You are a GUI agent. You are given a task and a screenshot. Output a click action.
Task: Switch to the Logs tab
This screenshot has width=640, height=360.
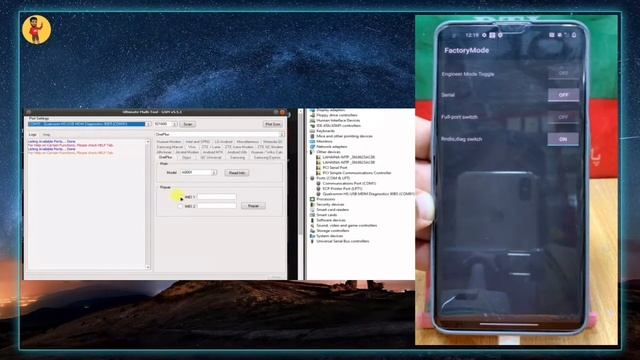pos(33,134)
